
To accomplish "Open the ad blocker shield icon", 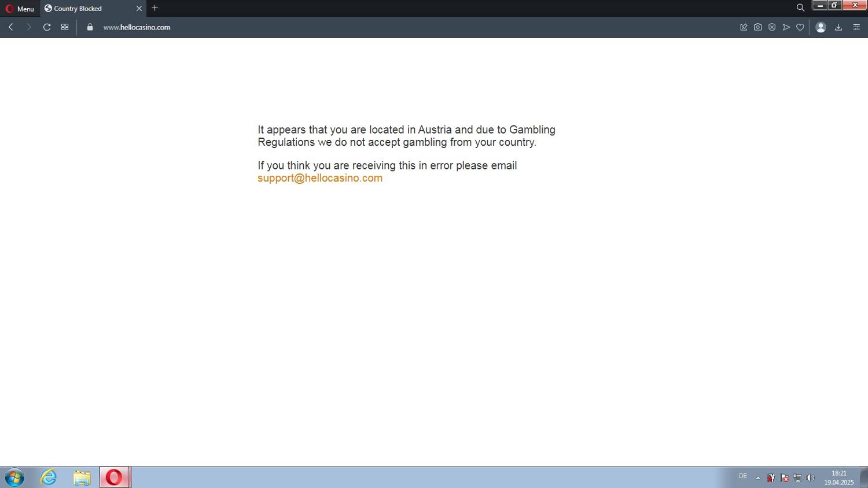I will pos(772,27).
